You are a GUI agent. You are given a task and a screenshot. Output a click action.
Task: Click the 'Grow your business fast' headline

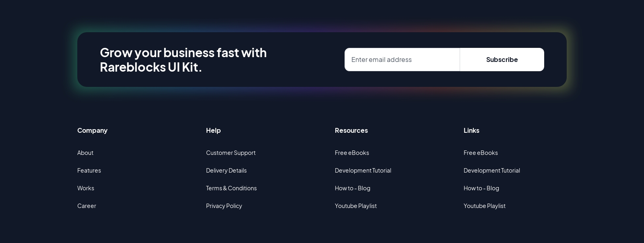point(183,60)
